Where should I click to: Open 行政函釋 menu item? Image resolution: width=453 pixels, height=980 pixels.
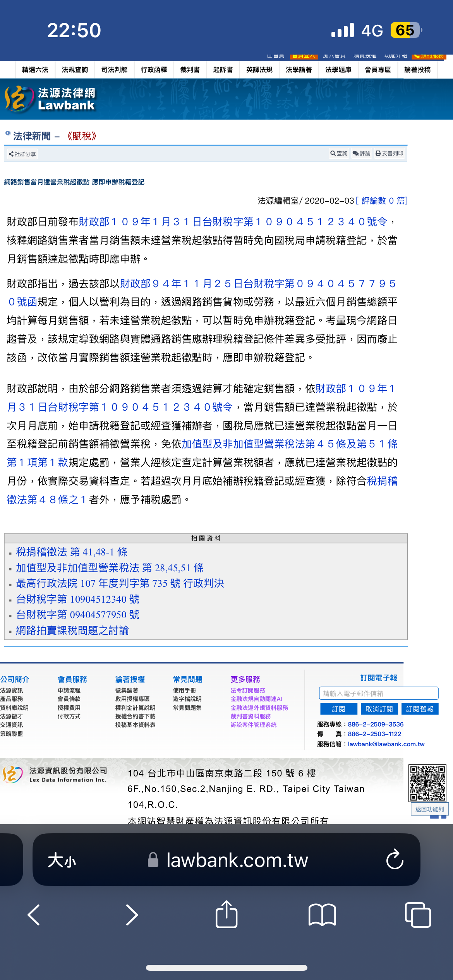154,70
